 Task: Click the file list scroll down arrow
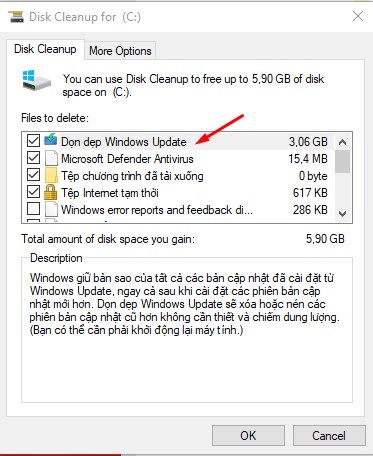tap(342, 213)
